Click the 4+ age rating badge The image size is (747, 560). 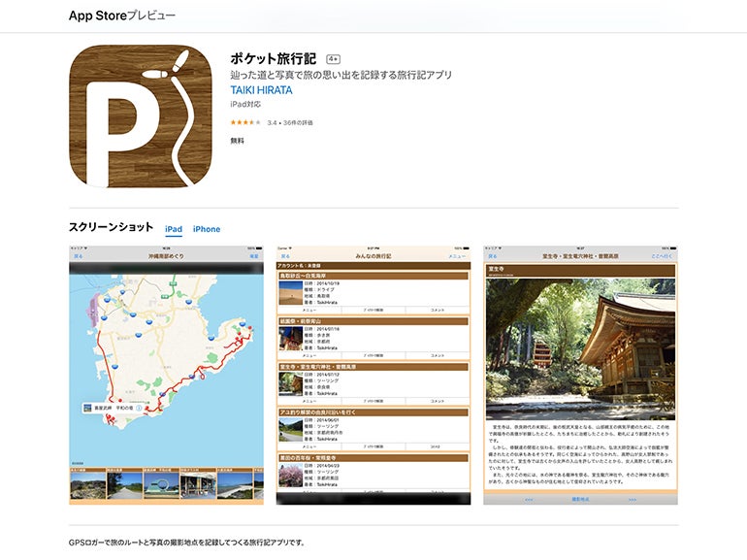pos(333,59)
